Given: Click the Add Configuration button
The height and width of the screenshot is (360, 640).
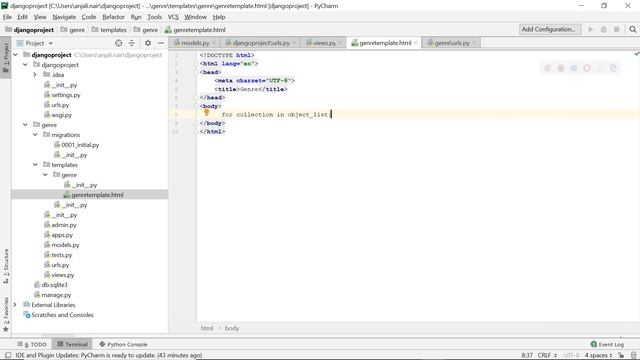Looking at the screenshot, I should tap(550, 29).
